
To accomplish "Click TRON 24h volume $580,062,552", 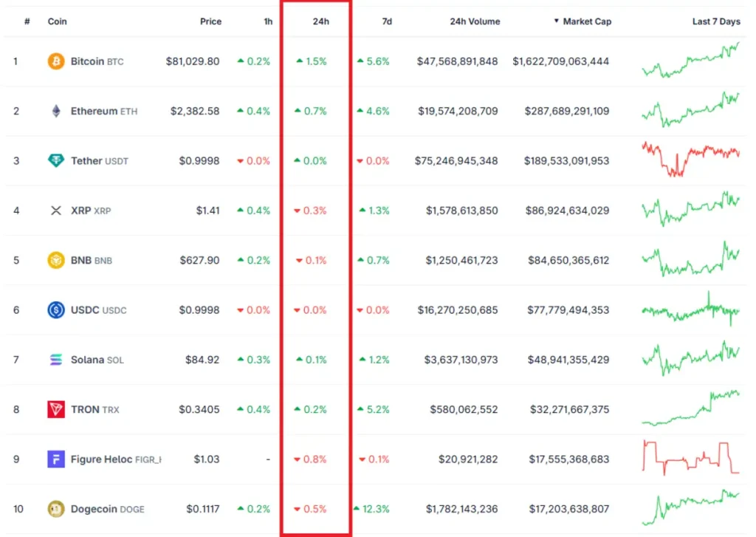I will coord(464,409).
